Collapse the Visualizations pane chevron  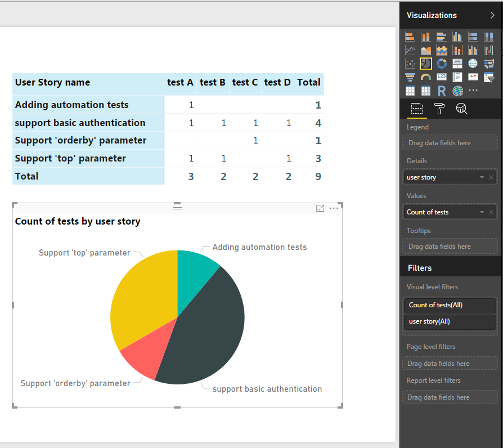(492, 15)
